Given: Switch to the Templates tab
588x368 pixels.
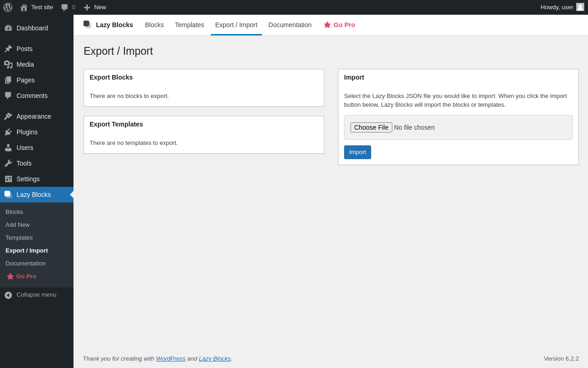Looking at the screenshot, I should tap(189, 25).
